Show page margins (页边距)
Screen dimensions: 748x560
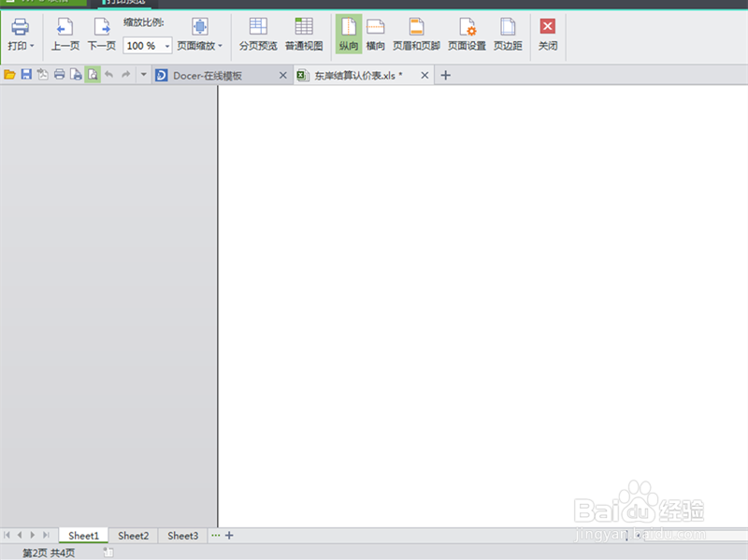(508, 34)
